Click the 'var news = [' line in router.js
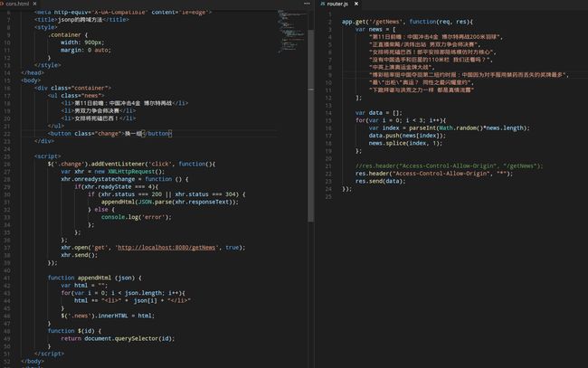588x368 pixels. click(x=375, y=29)
